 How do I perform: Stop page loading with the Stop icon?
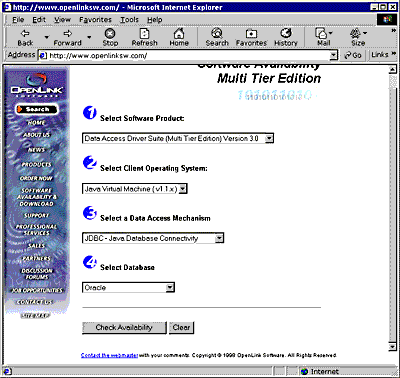(x=110, y=37)
